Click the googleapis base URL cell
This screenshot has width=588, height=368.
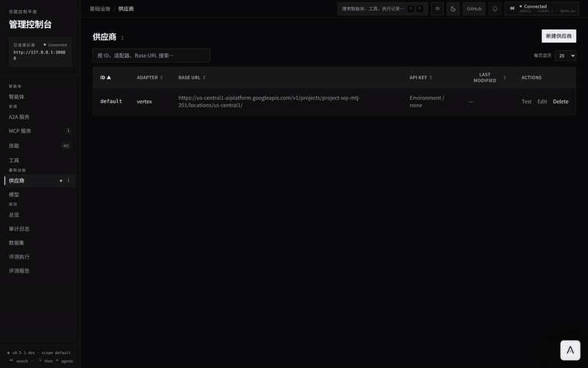(269, 102)
